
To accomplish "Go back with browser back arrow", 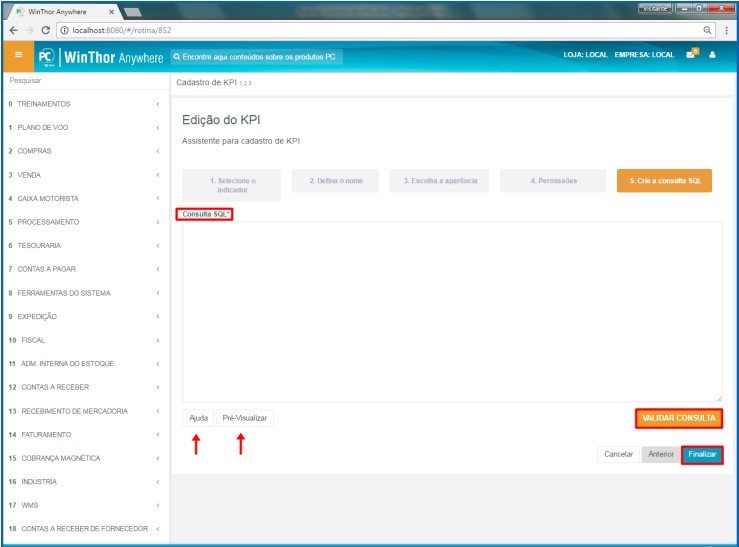I will tap(14, 30).
